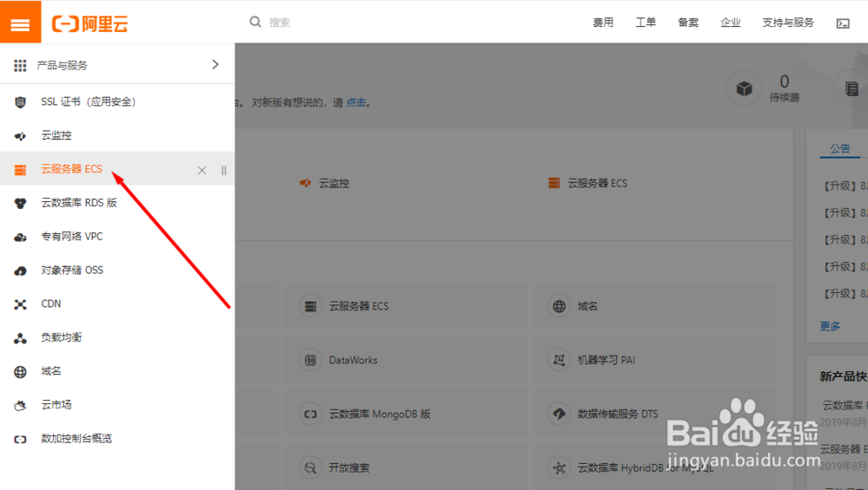Click the 点击 feedback link
Viewport: 868px width, 490px height.
tap(356, 103)
